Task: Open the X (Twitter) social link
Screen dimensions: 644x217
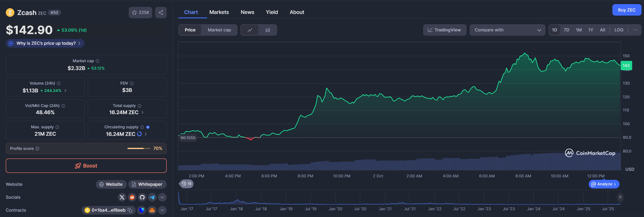Action: tap(122, 197)
